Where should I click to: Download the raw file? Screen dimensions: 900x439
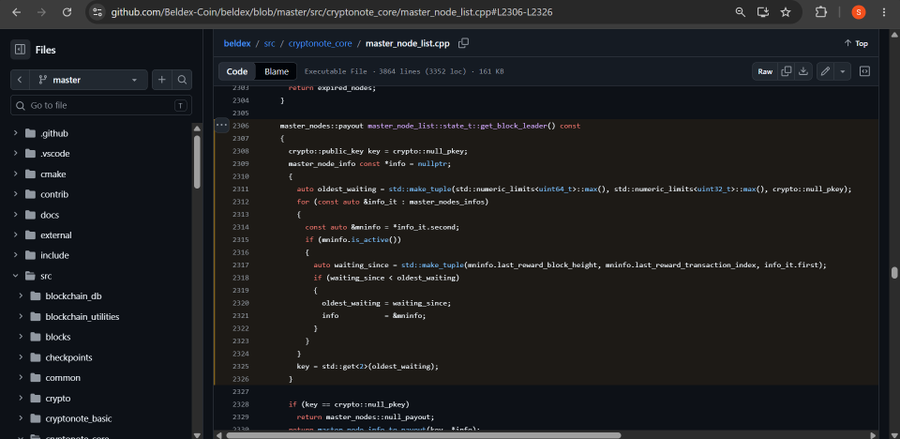tap(804, 71)
